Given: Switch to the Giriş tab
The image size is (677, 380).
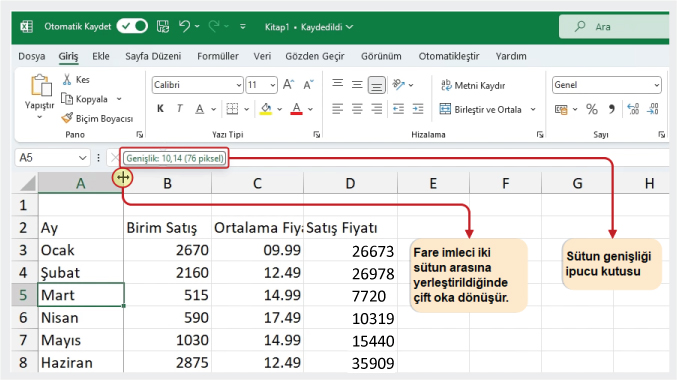Looking at the screenshot, I should pyautogui.click(x=68, y=56).
